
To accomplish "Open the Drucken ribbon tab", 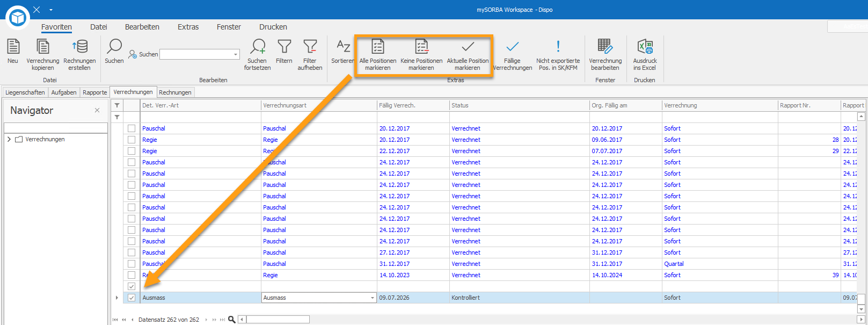I will coord(273,27).
